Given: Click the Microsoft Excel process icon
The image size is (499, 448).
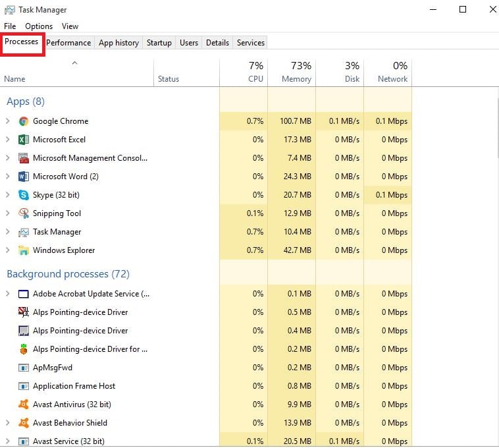Looking at the screenshot, I should click(x=24, y=140).
